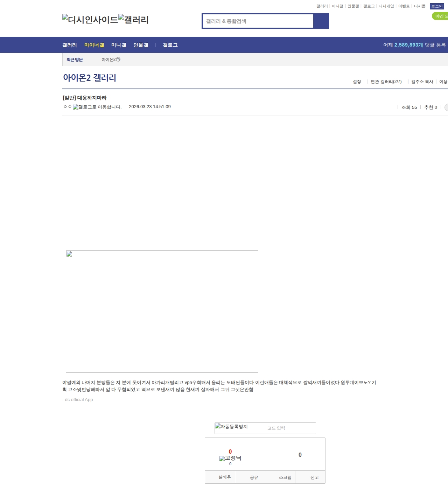The image size is (448, 504).
Task: Click the red recommend count 0
Action: click(230, 451)
